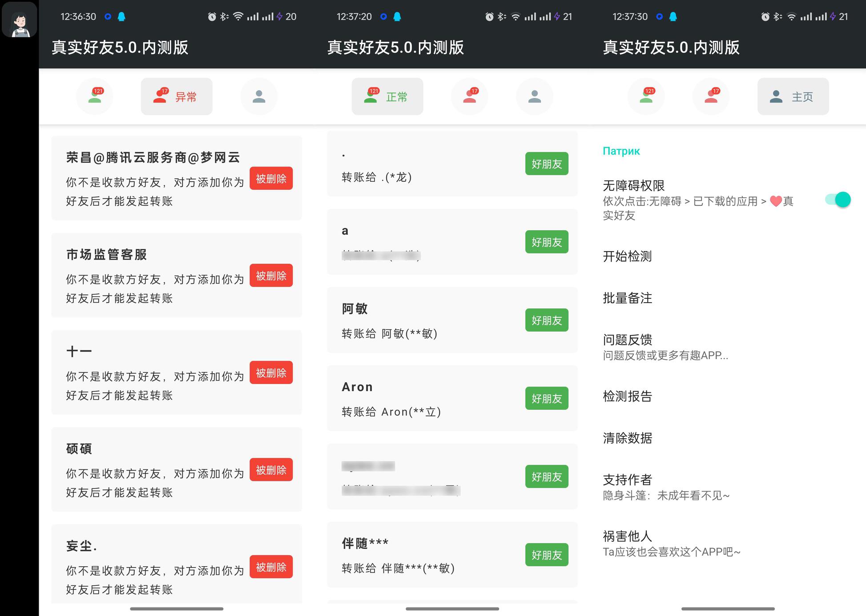The width and height of the screenshot is (866, 616).
Task: Select the 正常 tab
Action: [387, 96]
